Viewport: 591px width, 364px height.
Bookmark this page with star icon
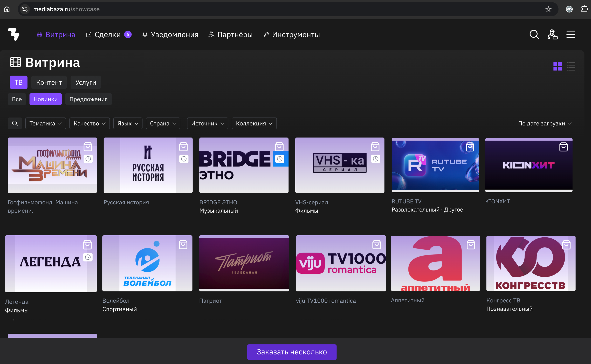tap(548, 9)
